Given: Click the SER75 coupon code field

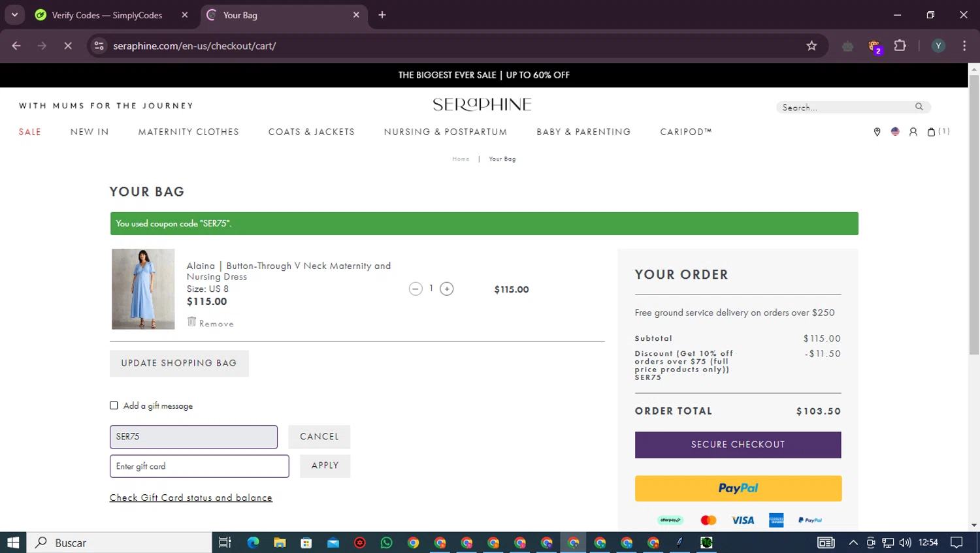Looking at the screenshot, I should [x=193, y=437].
